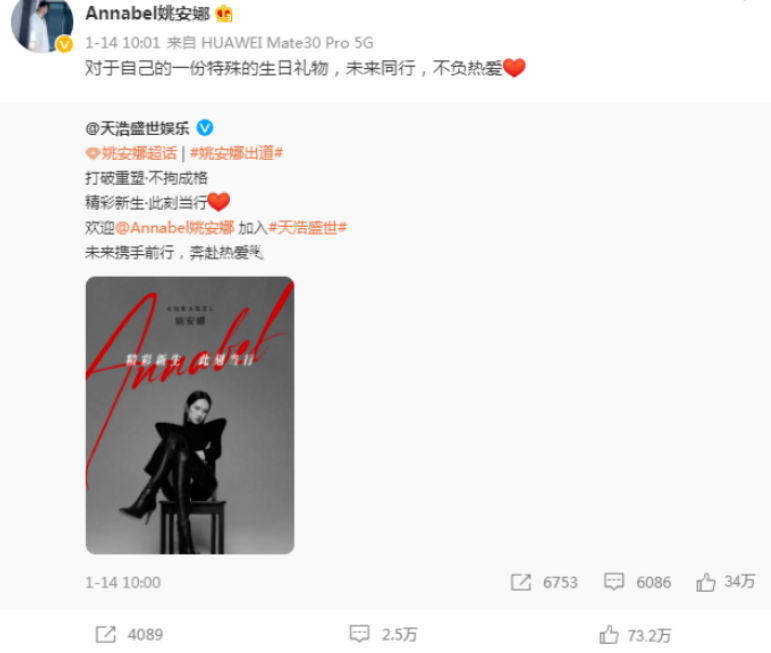Open the quoted post's comments icon beside 6086
771x653 pixels.
(614, 582)
